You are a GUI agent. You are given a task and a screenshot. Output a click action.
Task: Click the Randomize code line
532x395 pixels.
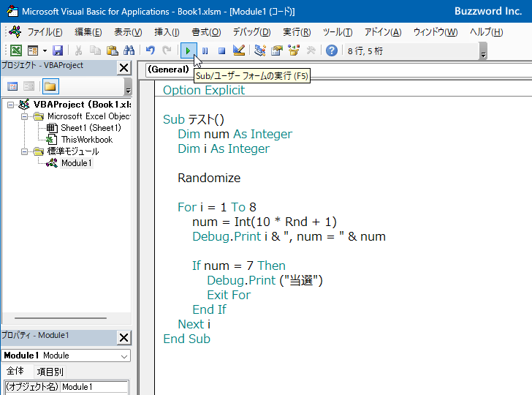click(x=209, y=178)
